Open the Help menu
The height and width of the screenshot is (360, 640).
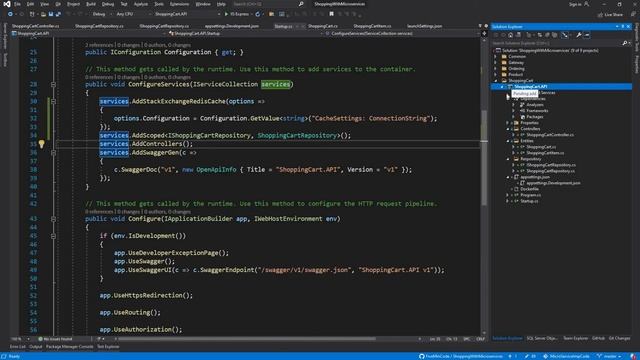[x=221, y=4]
